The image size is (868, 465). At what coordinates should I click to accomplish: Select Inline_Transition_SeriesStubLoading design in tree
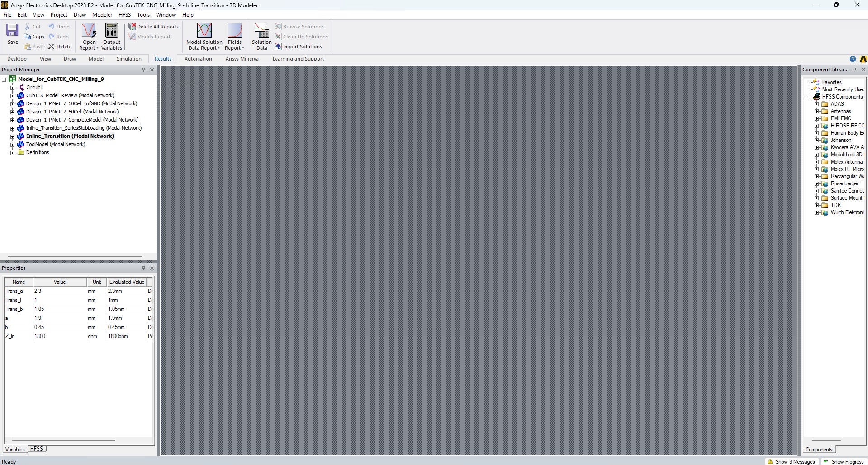[84, 128]
